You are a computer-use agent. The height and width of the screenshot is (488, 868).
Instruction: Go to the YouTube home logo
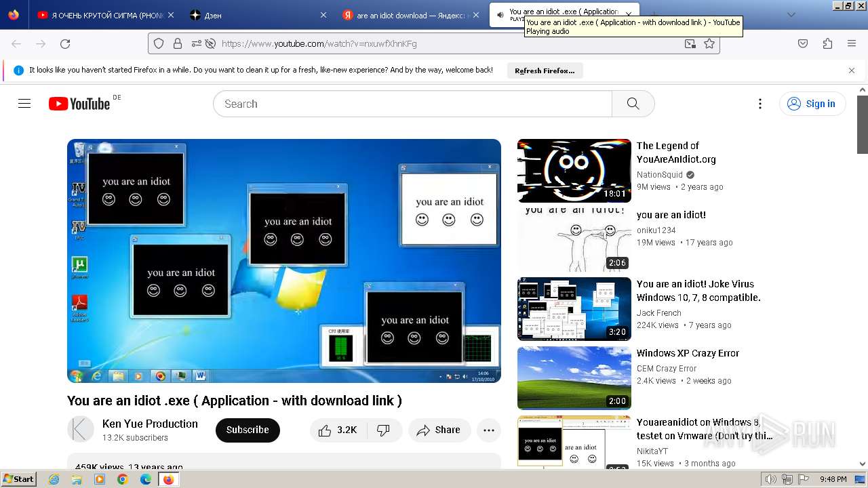[x=79, y=104]
